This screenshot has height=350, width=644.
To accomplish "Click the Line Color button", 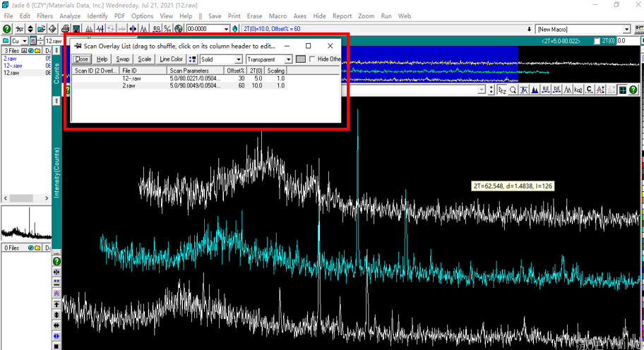I will pyautogui.click(x=171, y=59).
